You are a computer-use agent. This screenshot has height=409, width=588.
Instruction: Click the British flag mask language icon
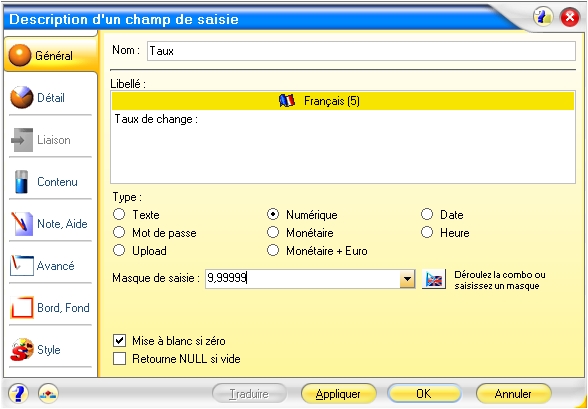434,279
